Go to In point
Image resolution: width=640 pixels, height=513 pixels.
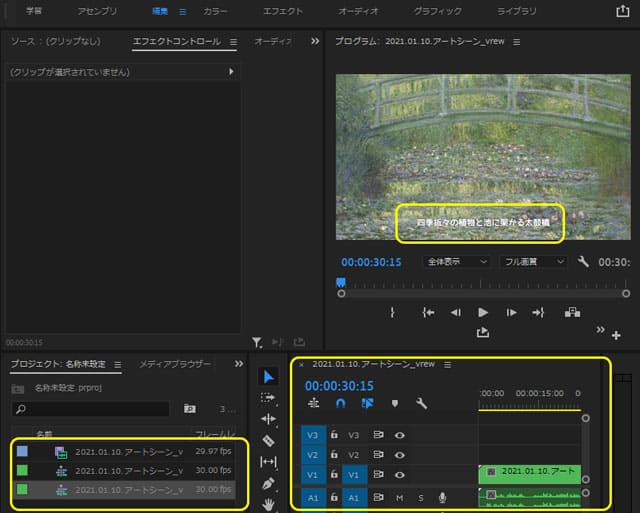pyautogui.click(x=428, y=313)
